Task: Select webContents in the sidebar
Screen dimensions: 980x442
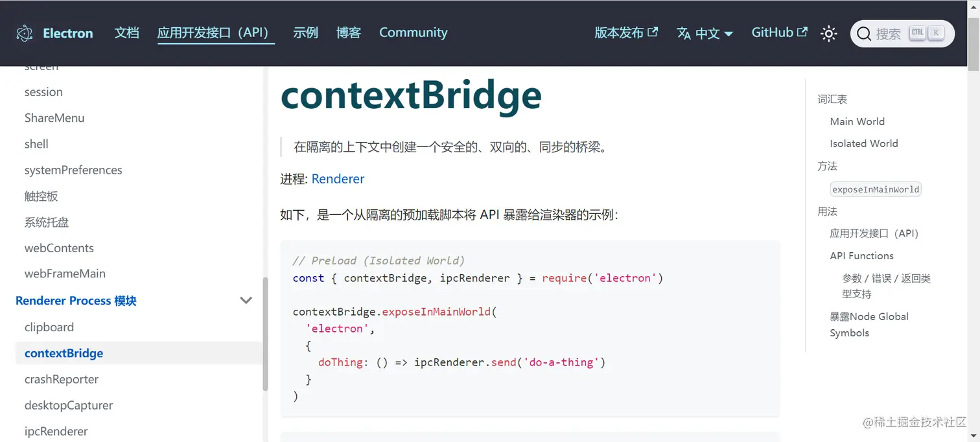Action: coord(59,248)
